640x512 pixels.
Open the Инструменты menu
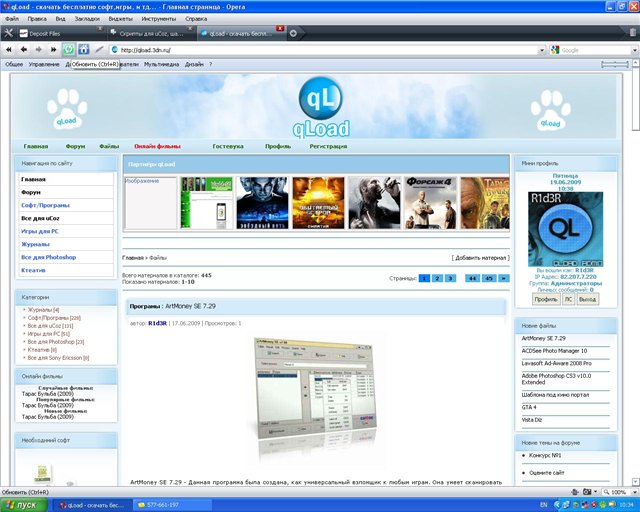[159, 19]
